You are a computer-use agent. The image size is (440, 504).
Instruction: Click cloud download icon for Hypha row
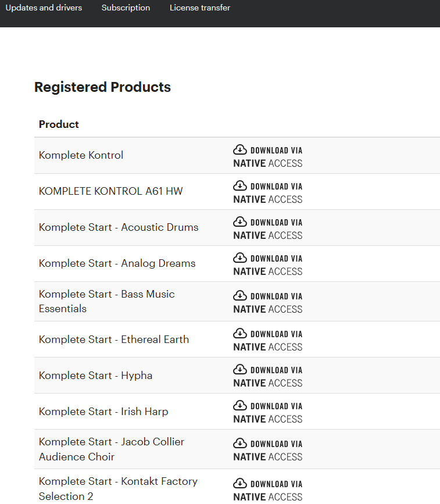click(240, 369)
